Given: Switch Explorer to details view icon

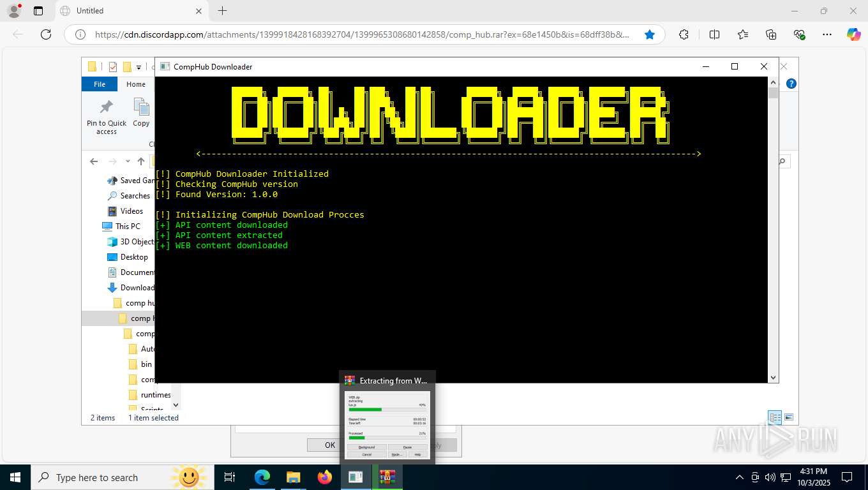Looking at the screenshot, I should tap(775, 417).
